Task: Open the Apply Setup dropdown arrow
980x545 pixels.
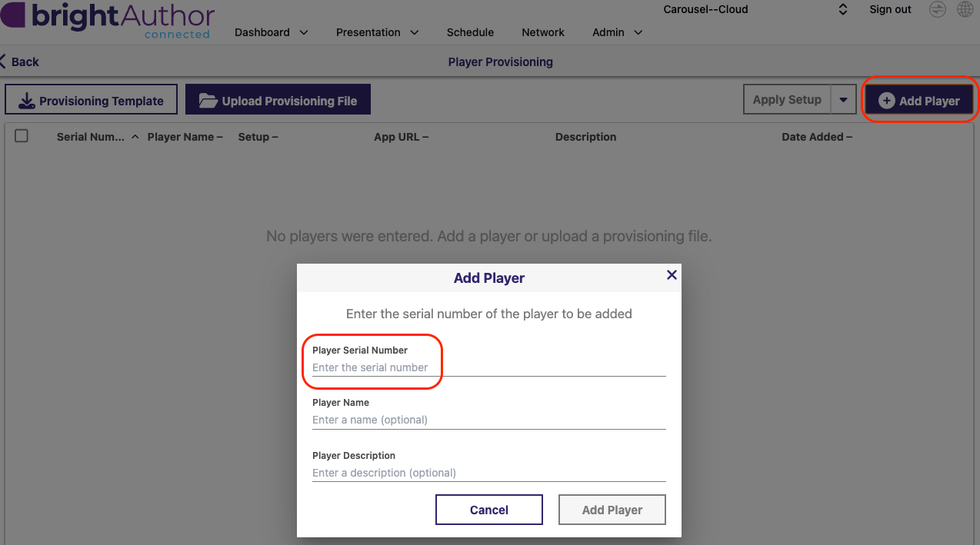Action: click(x=844, y=100)
